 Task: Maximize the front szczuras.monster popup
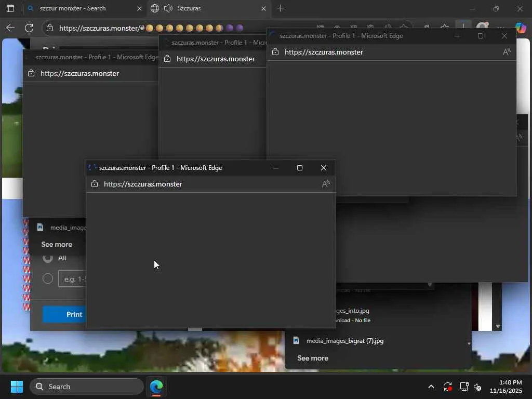300,168
